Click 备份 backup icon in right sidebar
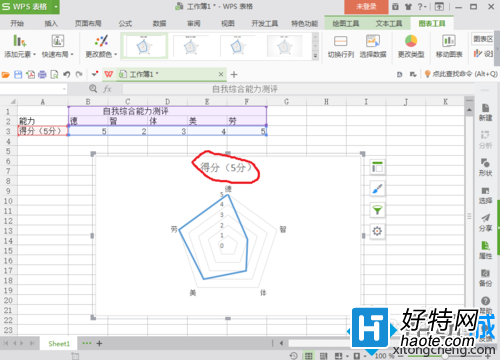 pyautogui.click(x=485, y=278)
